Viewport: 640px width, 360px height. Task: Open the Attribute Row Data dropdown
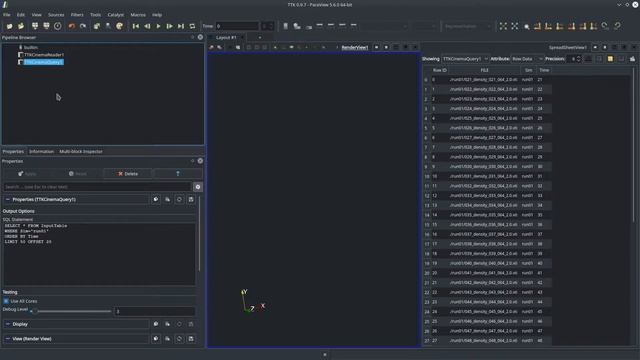pyautogui.click(x=527, y=59)
